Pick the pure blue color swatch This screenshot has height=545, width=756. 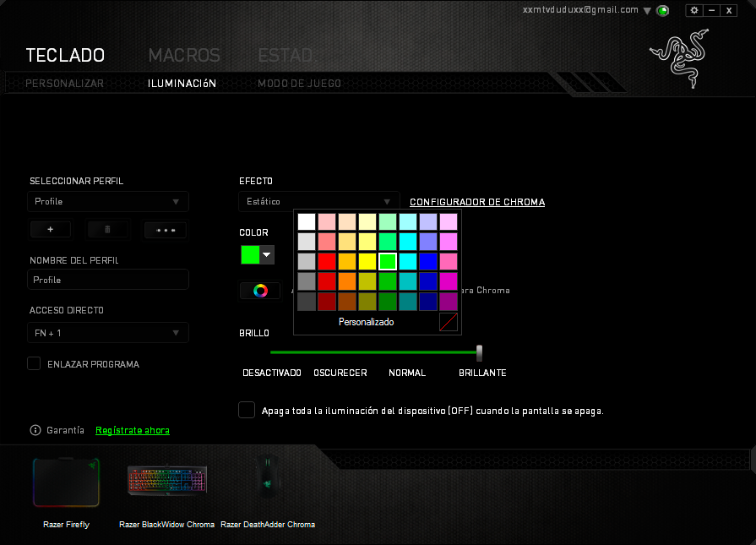[428, 261]
